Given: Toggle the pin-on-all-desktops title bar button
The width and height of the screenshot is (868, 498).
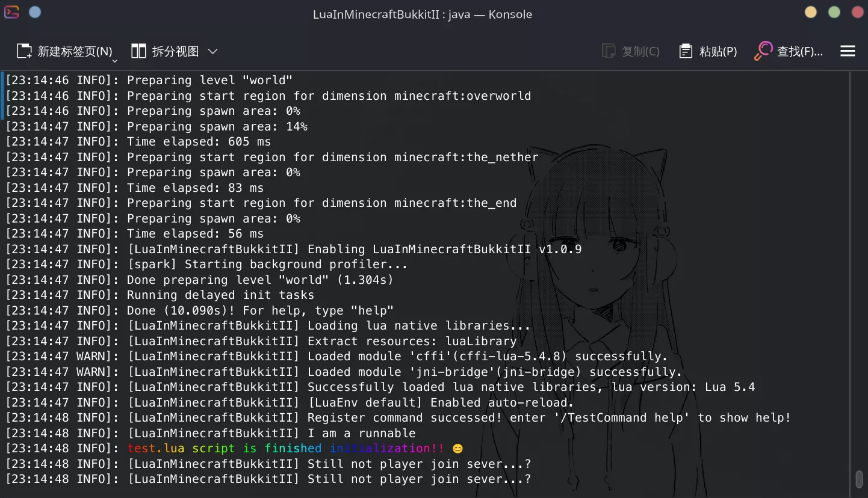Looking at the screenshot, I should (35, 12).
